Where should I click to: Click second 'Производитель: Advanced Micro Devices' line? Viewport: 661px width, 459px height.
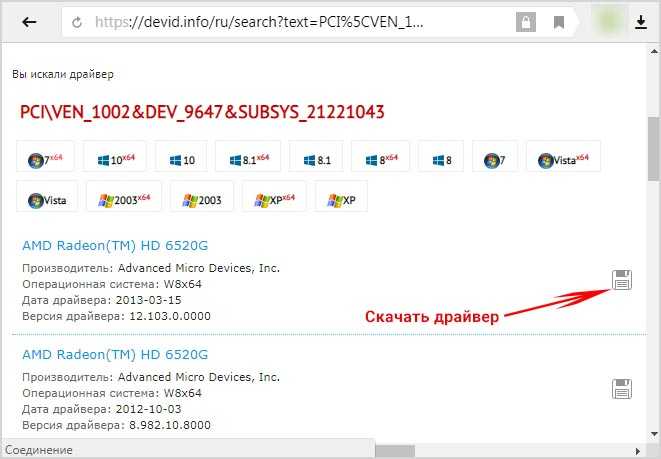tap(151, 377)
